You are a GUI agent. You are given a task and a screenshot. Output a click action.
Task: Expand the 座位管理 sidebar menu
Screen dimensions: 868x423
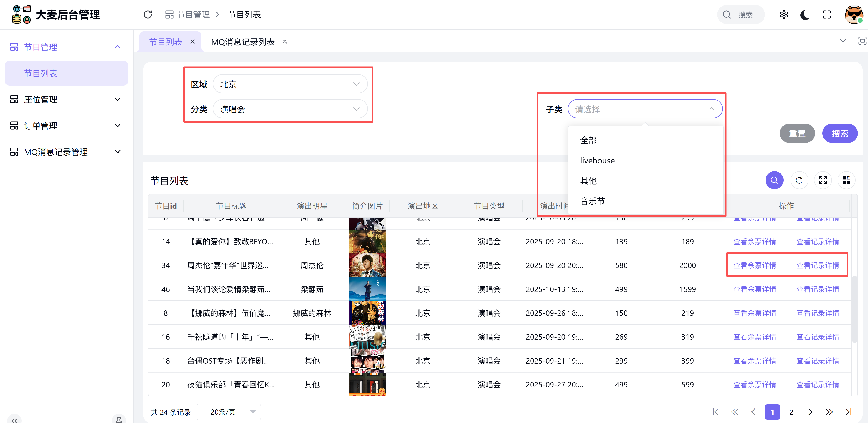coord(66,99)
